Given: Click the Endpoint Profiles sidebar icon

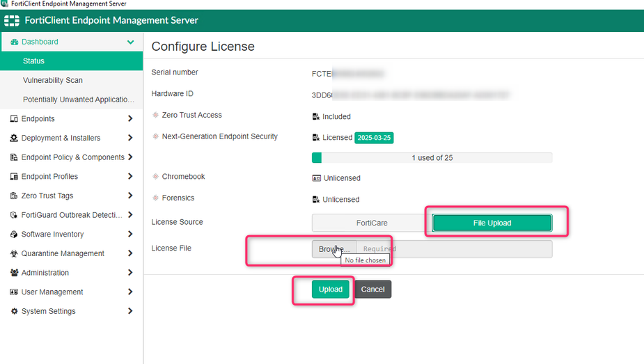Looking at the screenshot, I should coord(14,177).
